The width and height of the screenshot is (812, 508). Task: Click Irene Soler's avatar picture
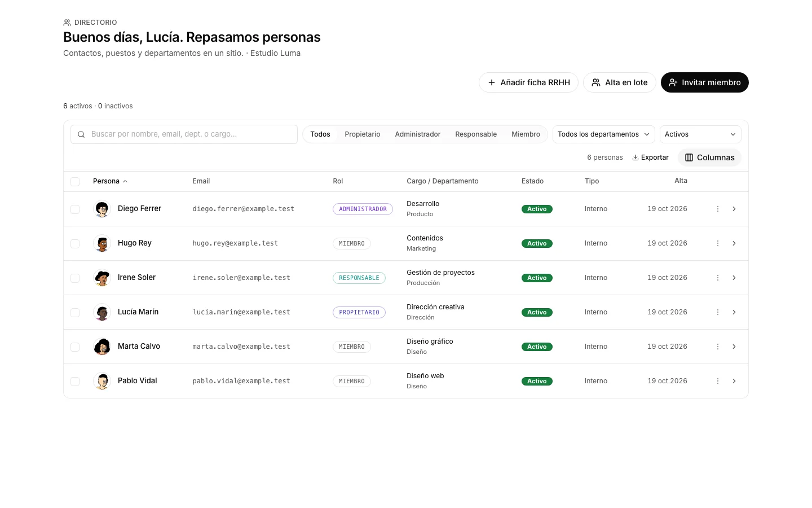[102, 278]
